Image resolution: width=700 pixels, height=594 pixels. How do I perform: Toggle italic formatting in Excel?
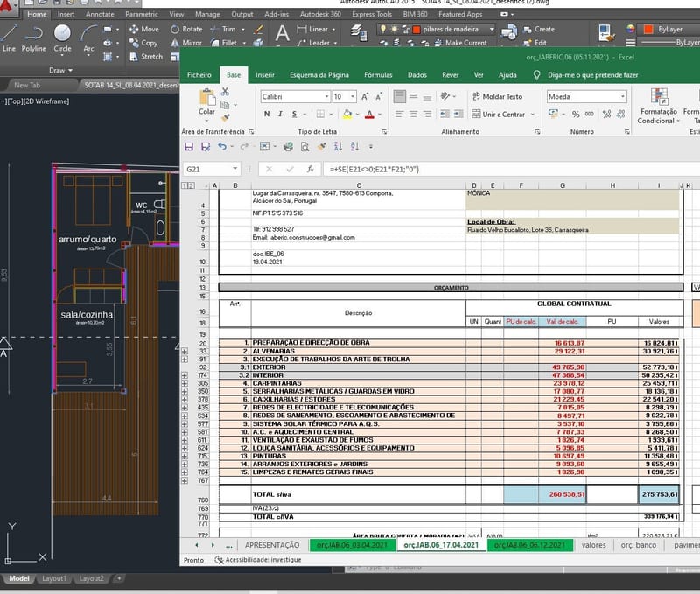pos(280,115)
